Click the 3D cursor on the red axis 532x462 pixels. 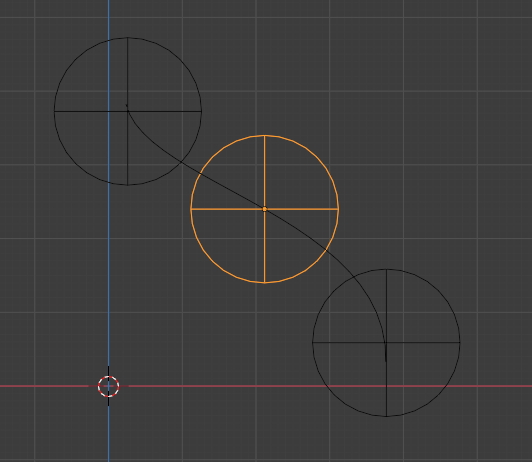(109, 386)
